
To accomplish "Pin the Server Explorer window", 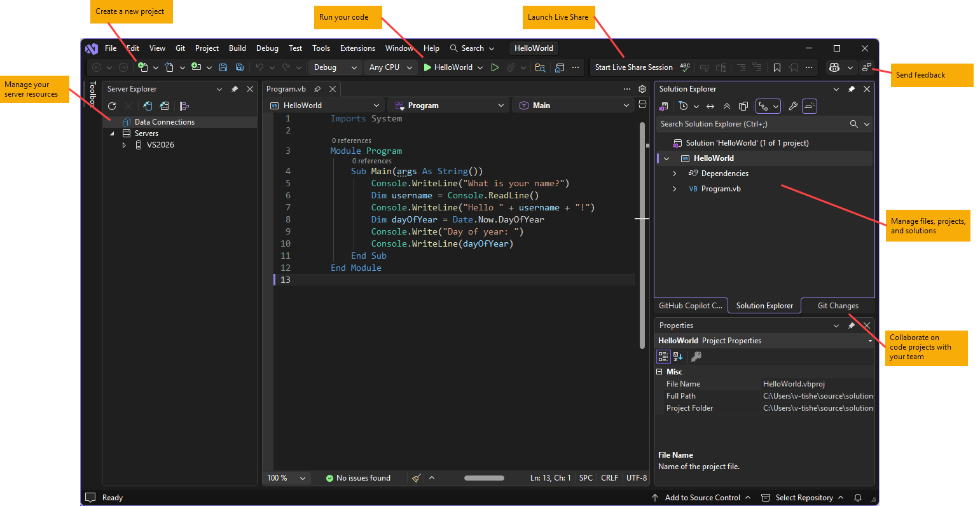I will coord(235,89).
